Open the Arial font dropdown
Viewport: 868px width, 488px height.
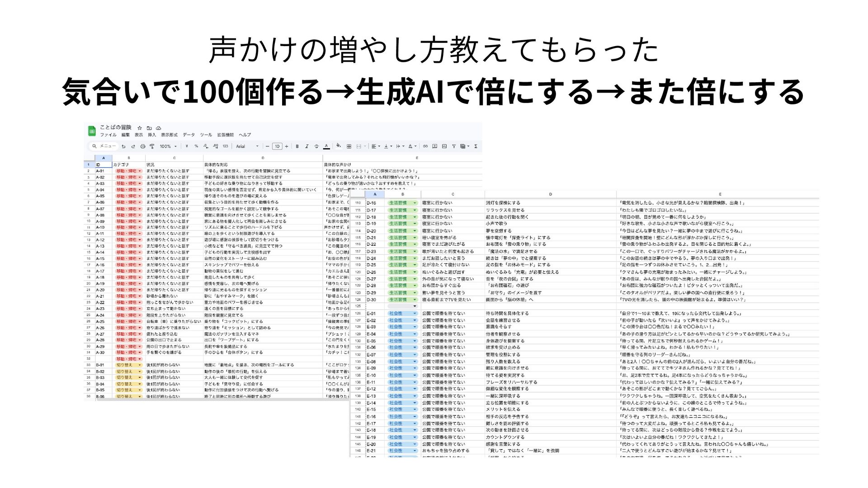point(247,146)
